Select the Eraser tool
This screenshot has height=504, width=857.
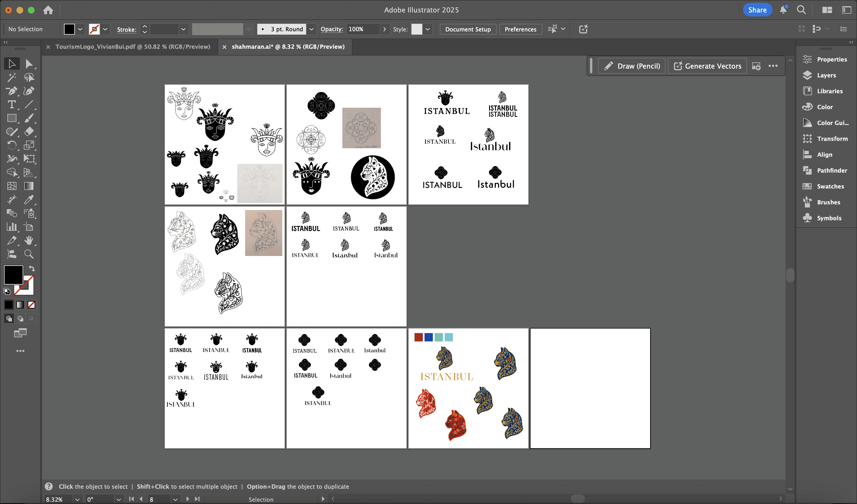click(x=29, y=132)
